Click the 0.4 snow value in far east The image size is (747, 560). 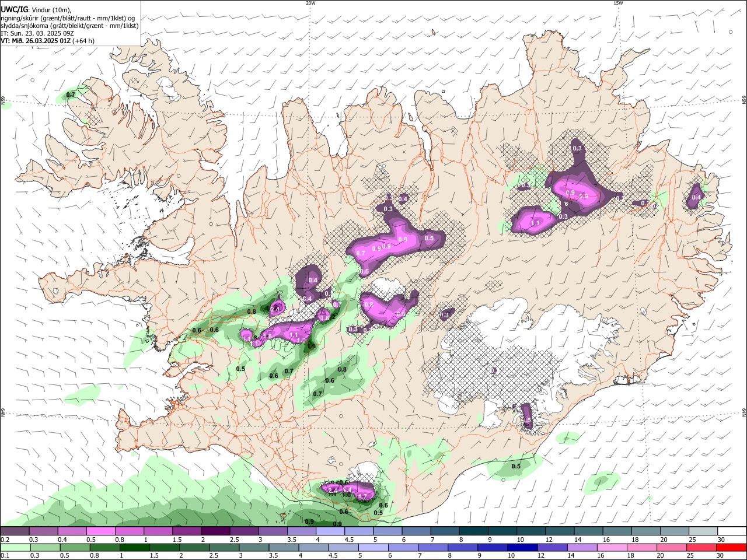tap(696, 197)
